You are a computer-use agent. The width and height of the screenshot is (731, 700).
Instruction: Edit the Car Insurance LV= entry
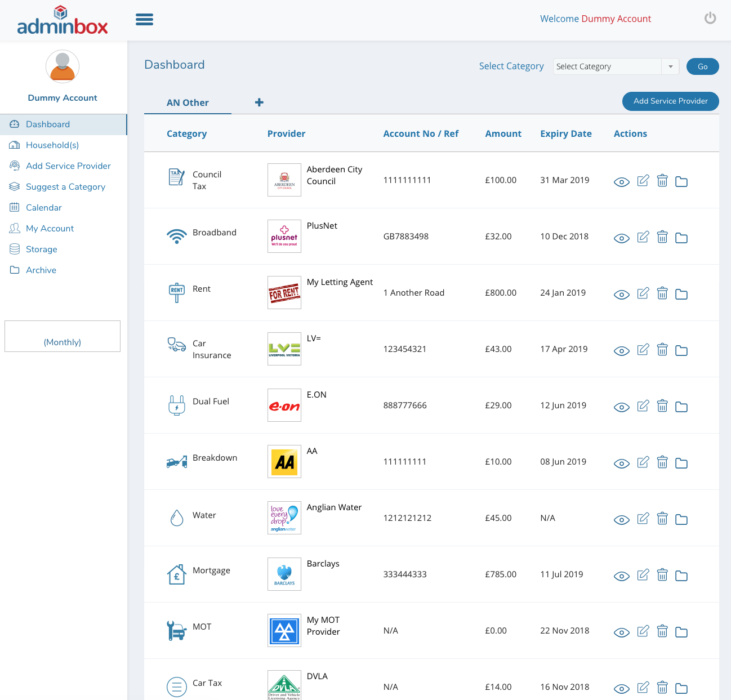tap(643, 350)
